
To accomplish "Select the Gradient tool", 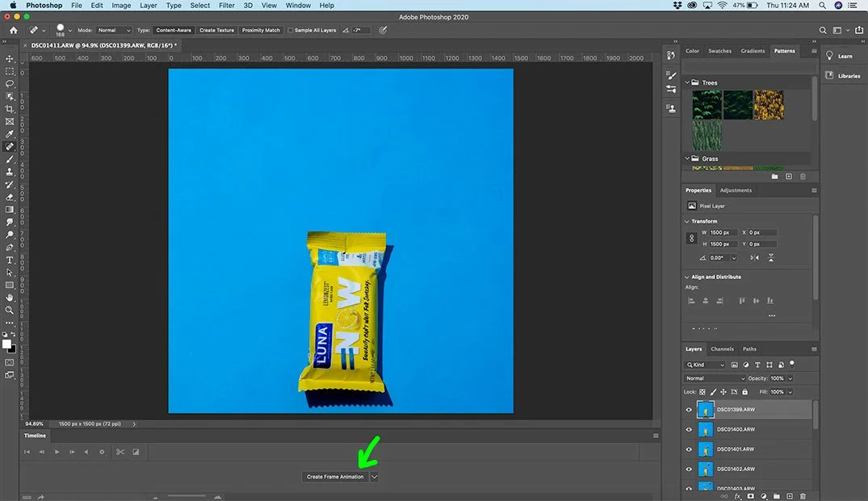I will [x=10, y=210].
